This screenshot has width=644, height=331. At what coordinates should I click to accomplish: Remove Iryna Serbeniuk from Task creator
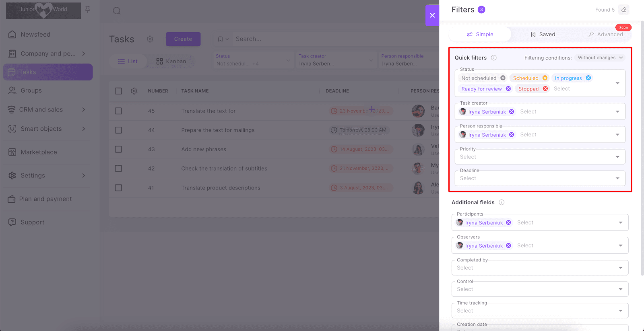(x=512, y=112)
